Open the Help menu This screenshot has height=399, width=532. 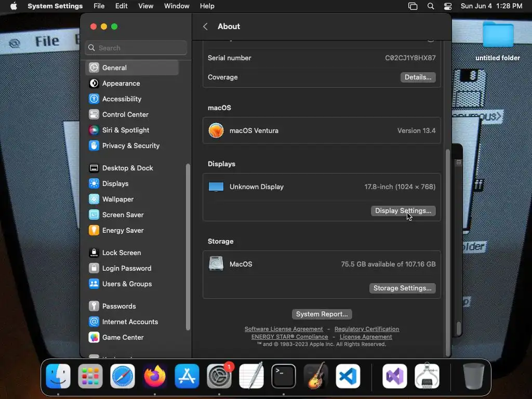[207, 6]
